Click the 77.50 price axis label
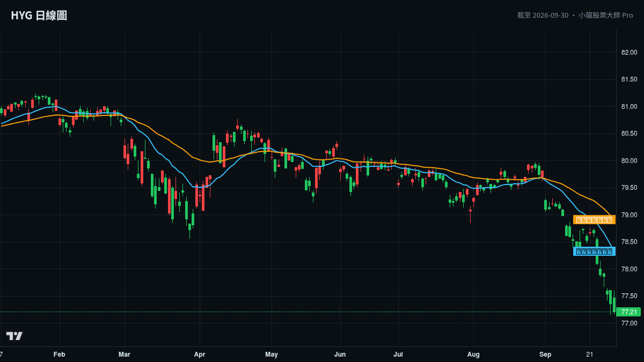The image size is (644, 362). coord(629,296)
